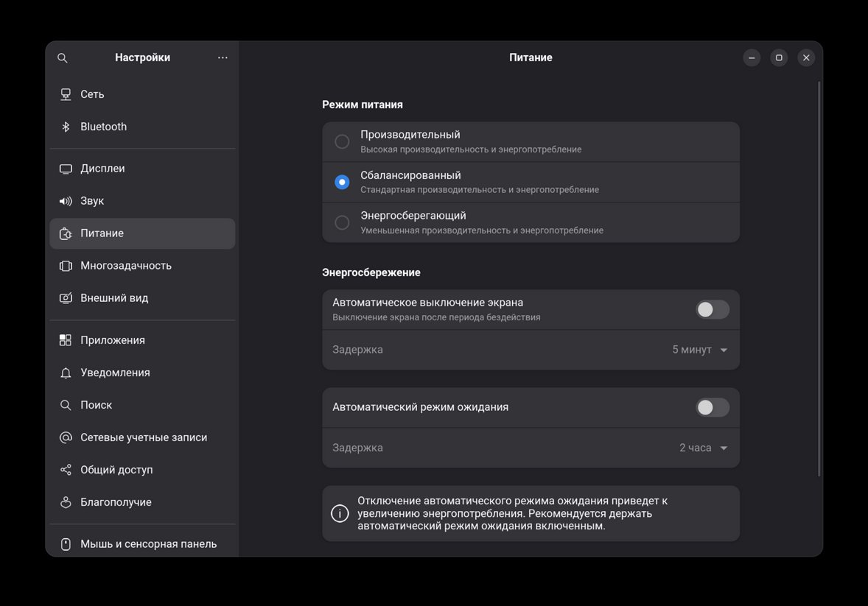Click the Уведомления bell icon
The image size is (868, 606).
click(66, 373)
